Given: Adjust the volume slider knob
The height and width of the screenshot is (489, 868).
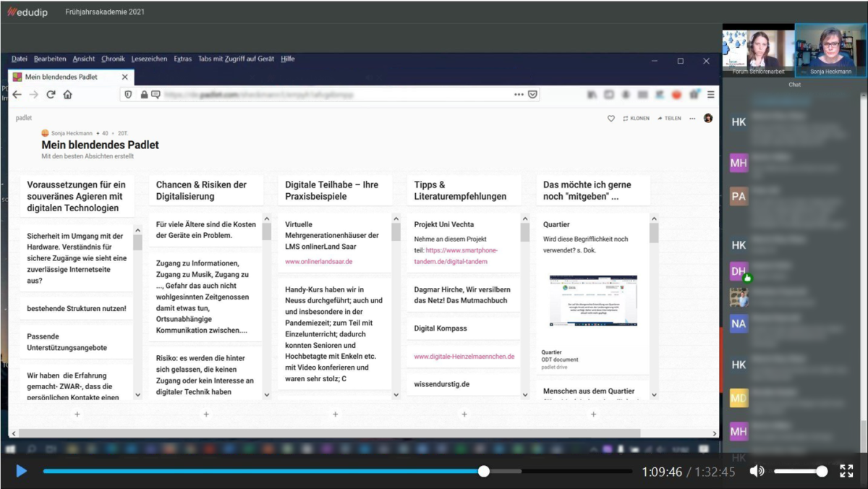Looking at the screenshot, I should pos(822,472).
